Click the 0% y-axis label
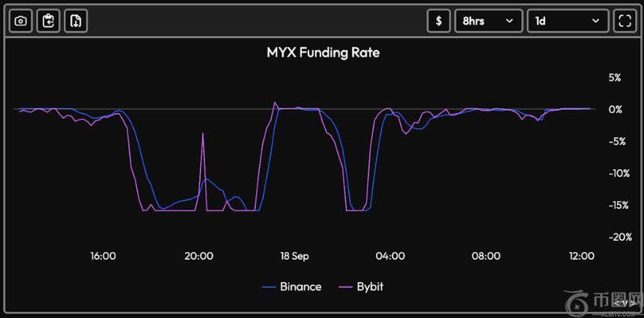 point(616,109)
